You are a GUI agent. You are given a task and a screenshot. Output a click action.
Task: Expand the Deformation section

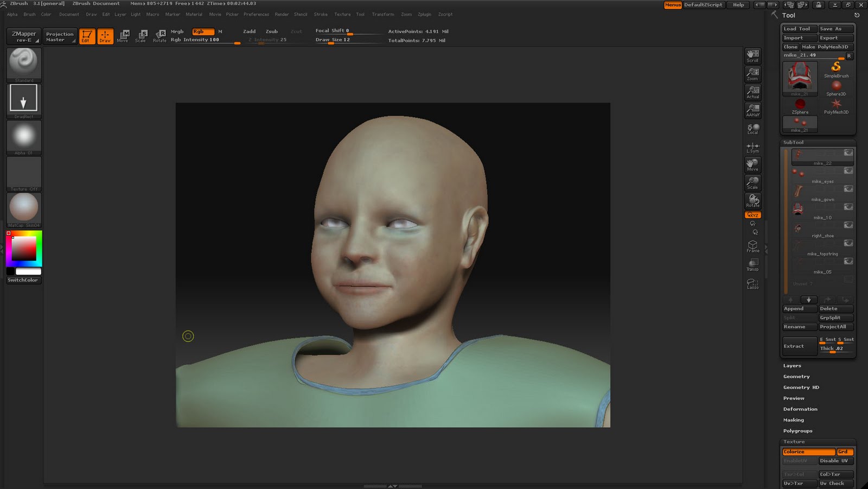pyautogui.click(x=800, y=409)
